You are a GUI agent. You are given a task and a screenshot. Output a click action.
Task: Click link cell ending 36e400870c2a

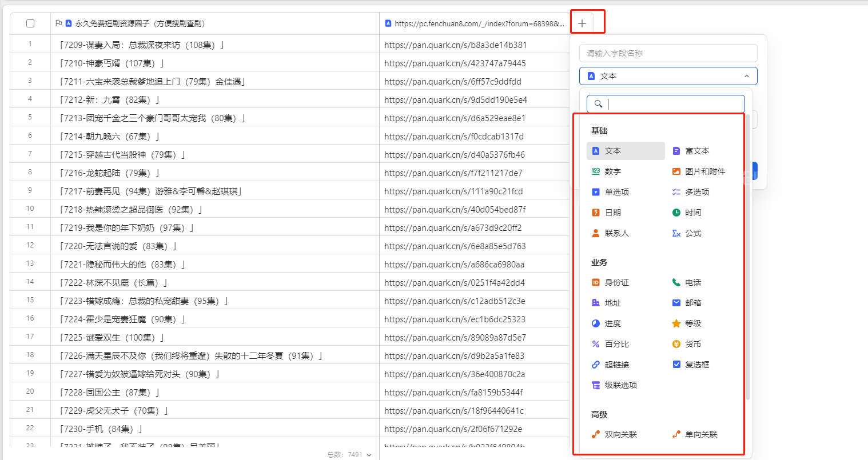click(x=475, y=374)
